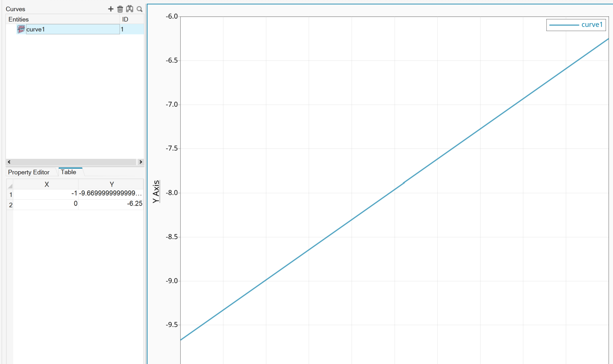Click the -6.0 tick label on the Y axis
The width and height of the screenshot is (613, 364).
(172, 17)
